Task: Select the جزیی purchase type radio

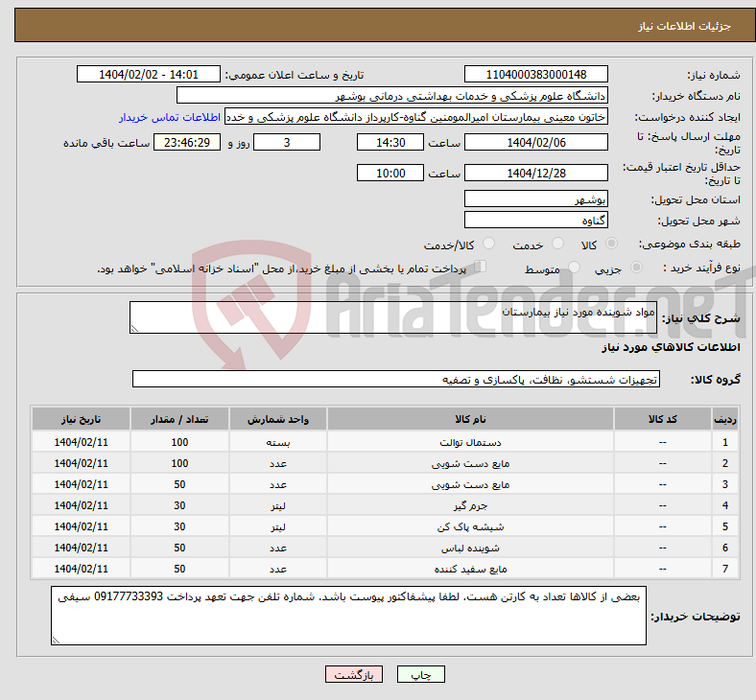Action: click(x=636, y=267)
